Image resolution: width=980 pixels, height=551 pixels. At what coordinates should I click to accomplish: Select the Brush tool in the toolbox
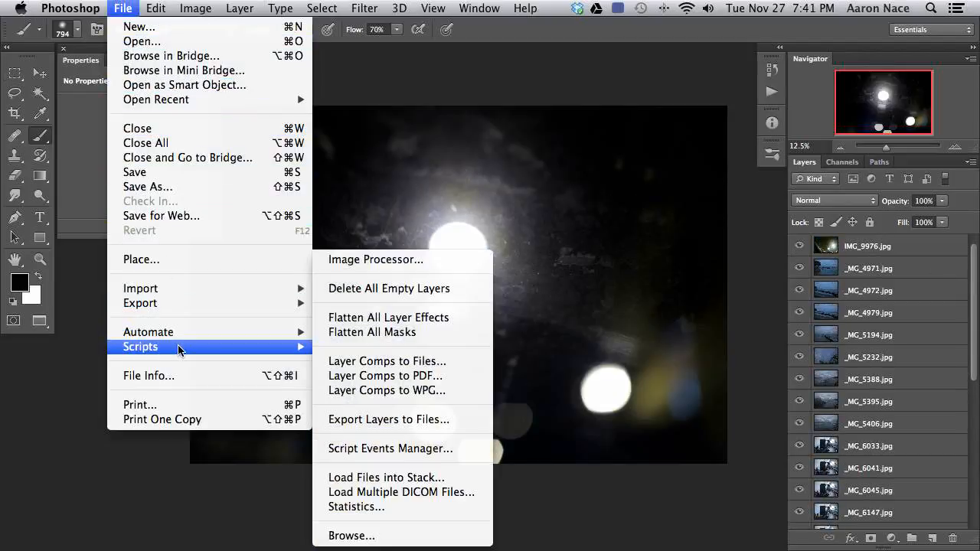click(40, 135)
